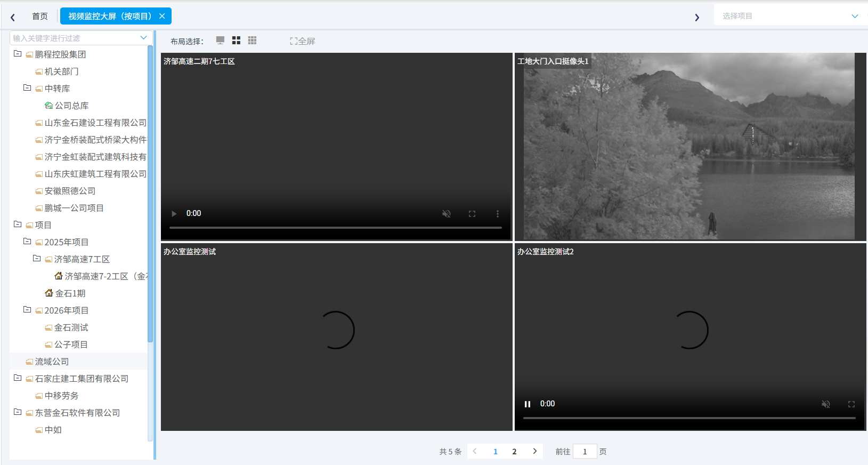868x465 pixels.
Task: Open the 选择项目 dropdown
Action: tap(791, 16)
